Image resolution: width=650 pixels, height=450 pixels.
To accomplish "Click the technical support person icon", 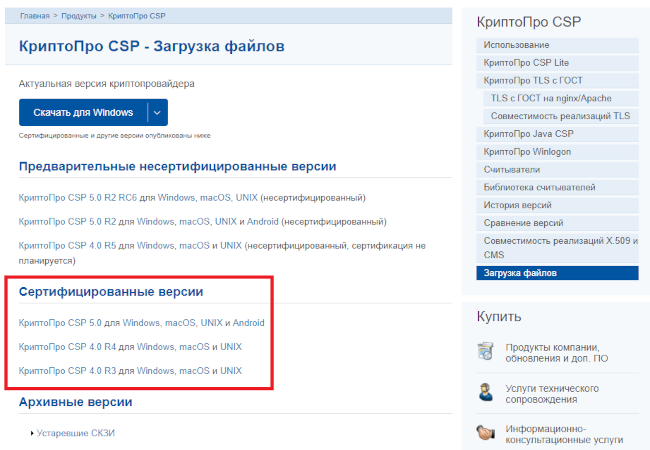I will pyautogui.click(x=485, y=392).
